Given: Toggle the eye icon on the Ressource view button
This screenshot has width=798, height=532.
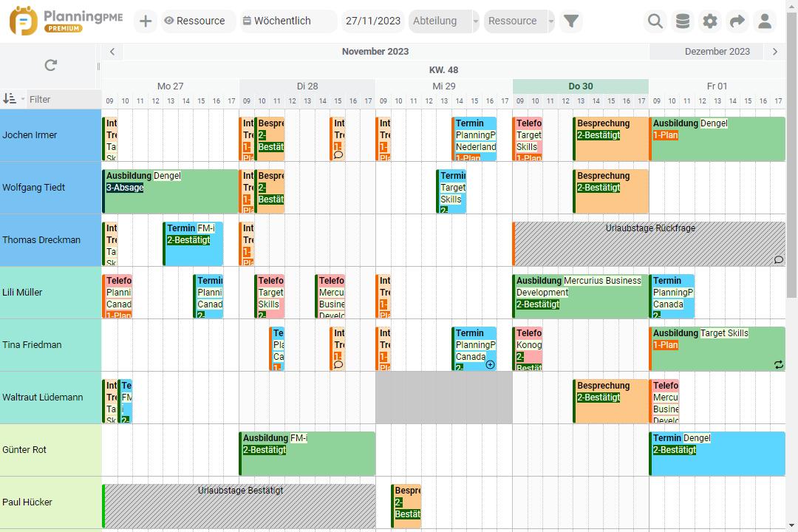Looking at the screenshot, I should coord(171,21).
